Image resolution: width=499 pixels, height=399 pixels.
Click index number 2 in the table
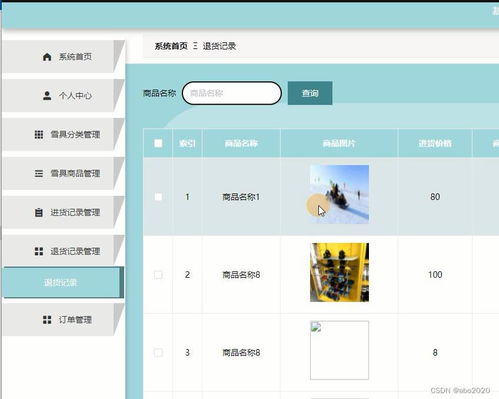click(187, 275)
